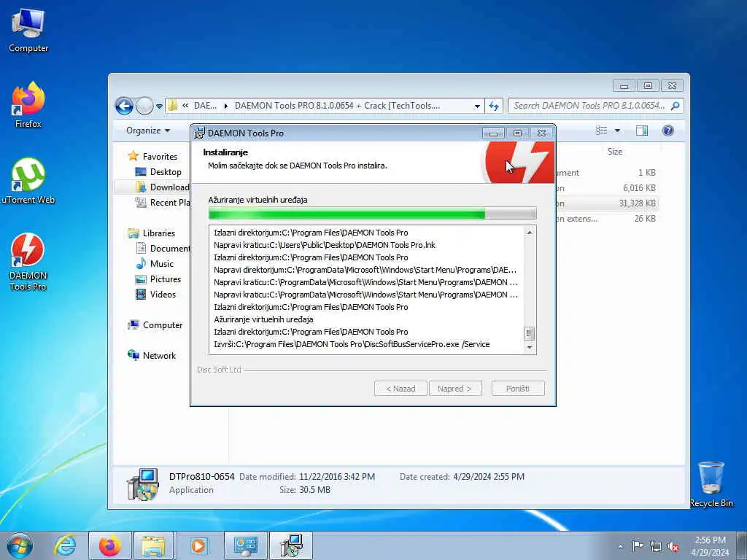
Task: Switch to Firefox in the taskbar
Action: point(109,545)
